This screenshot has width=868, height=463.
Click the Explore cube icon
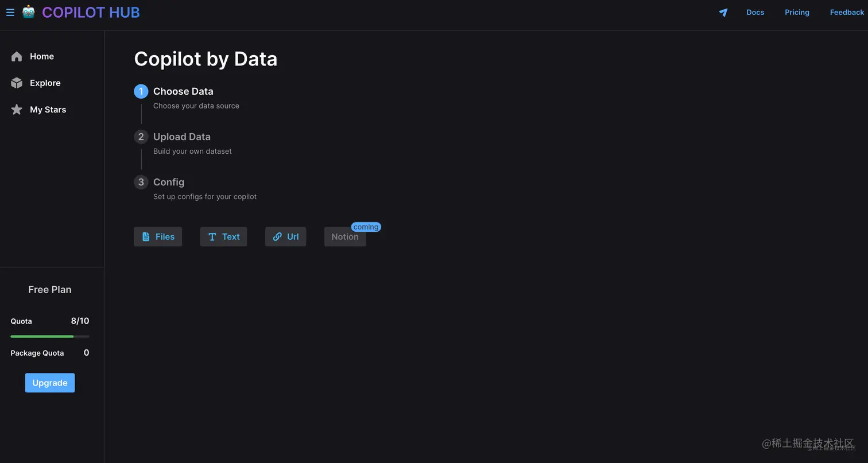point(17,83)
